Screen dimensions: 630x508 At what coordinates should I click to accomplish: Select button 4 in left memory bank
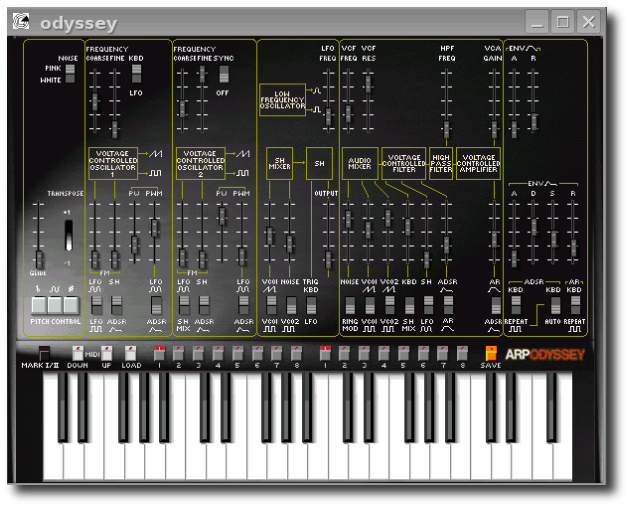[x=218, y=353]
